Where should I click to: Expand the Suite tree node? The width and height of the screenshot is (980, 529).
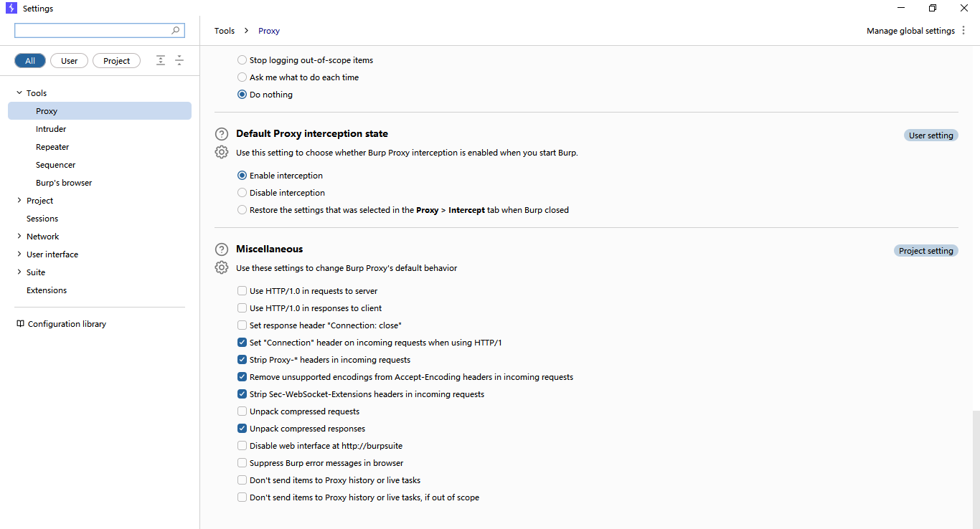pyautogui.click(x=19, y=272)
